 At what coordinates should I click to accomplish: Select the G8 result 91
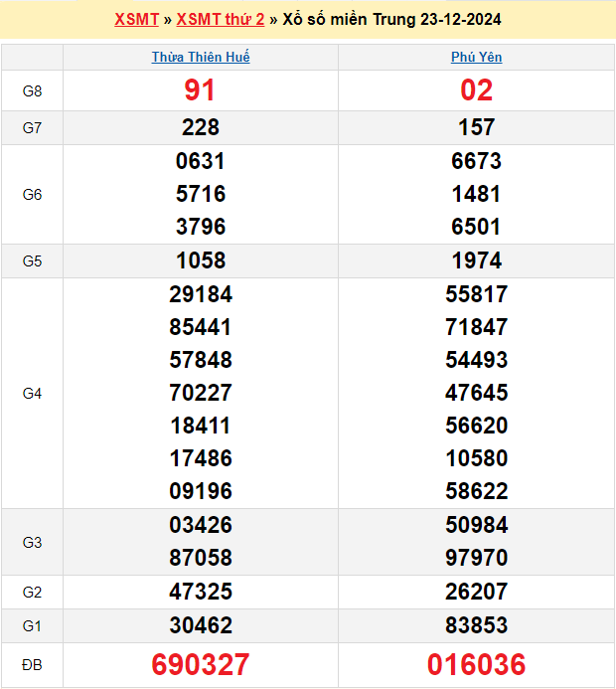tap(200, 90)
